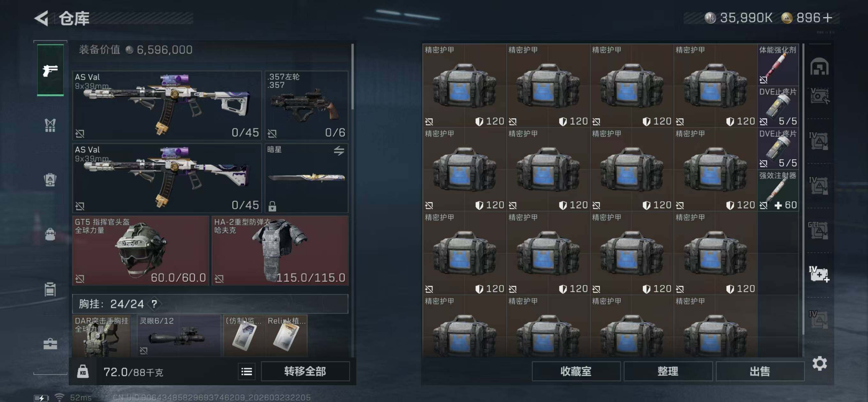This screenshot has height=402, width=868.
Task: Open the backpack category sidebar icon
Action: [50, 180]
